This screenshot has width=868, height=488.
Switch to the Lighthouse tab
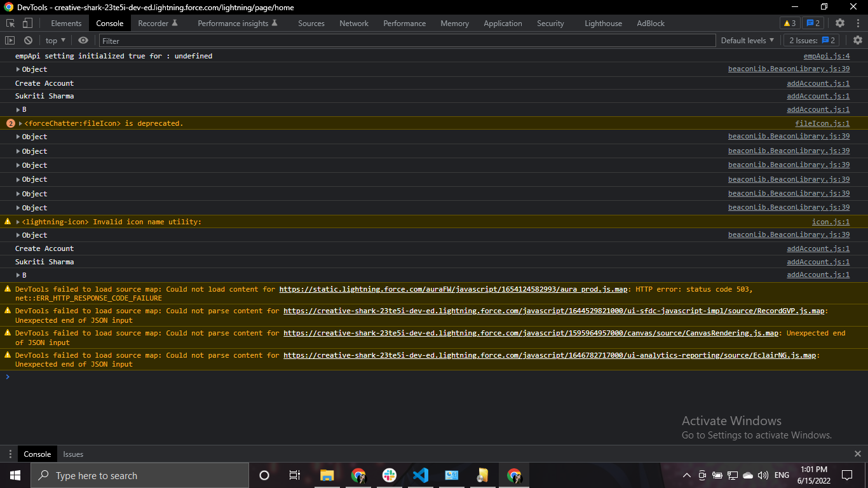pyautogui.click(x=603, y=24)
